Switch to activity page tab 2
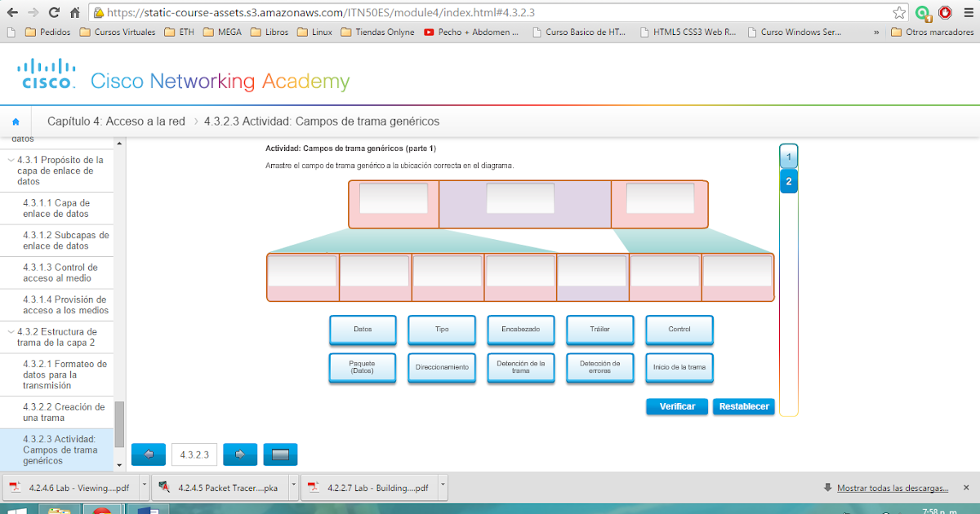The height and width of the screenshot is (514, 980). coord(788,181)
